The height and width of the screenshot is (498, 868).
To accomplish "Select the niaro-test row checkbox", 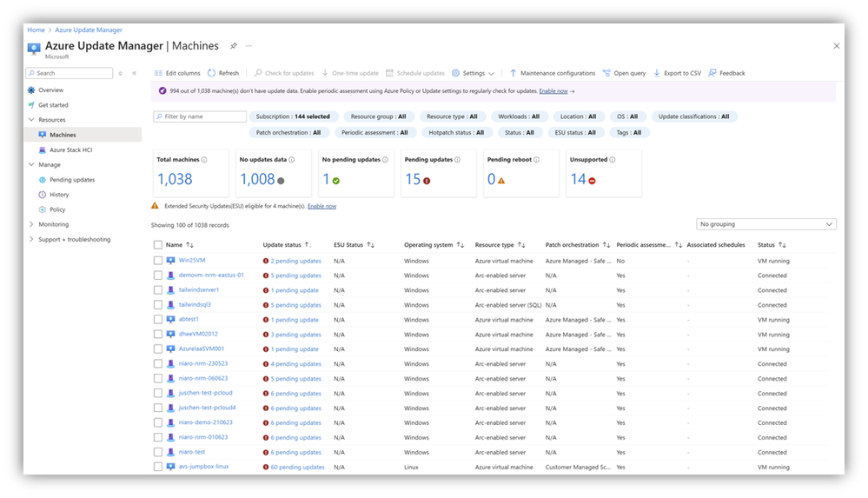I will (x=158, y=452).
